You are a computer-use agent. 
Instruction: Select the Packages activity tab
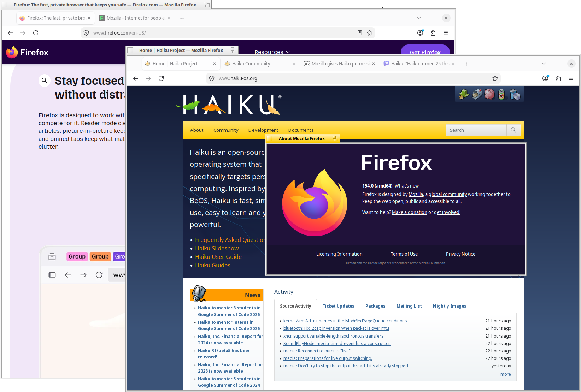(x=375, y=306)
